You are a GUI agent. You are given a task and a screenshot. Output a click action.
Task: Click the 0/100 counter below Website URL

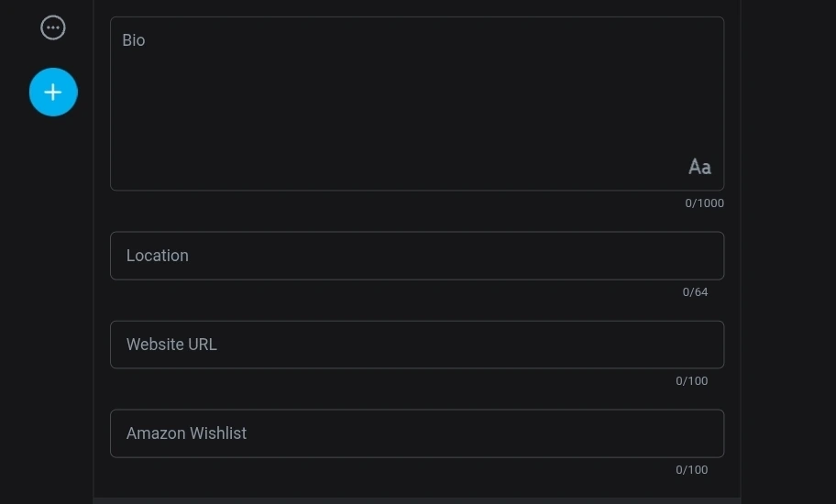tap(691, 381)
